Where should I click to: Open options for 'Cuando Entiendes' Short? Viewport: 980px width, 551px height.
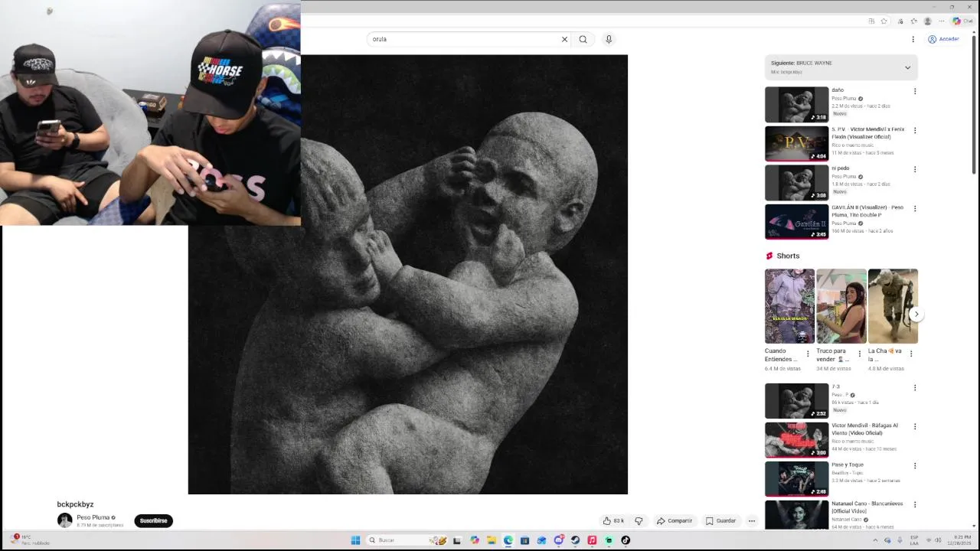point(807,354)
